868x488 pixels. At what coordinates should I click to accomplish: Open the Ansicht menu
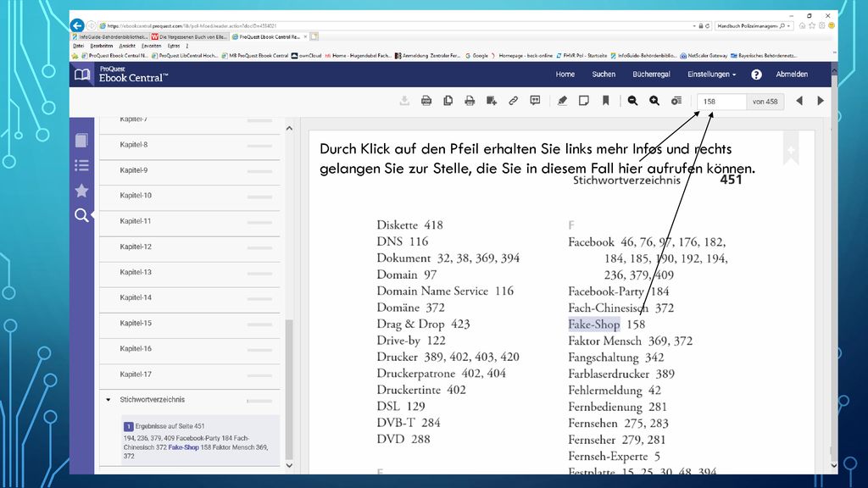(x=127, y=46)
